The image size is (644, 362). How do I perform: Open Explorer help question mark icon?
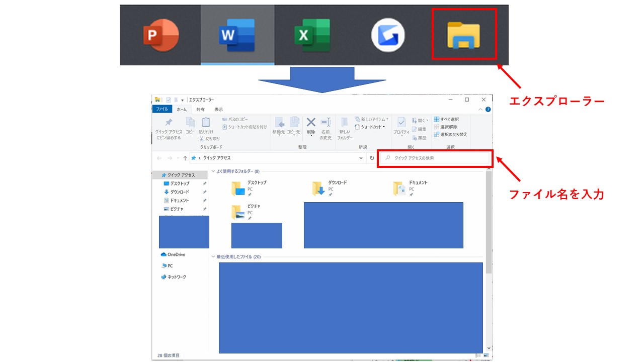point(488,109)
